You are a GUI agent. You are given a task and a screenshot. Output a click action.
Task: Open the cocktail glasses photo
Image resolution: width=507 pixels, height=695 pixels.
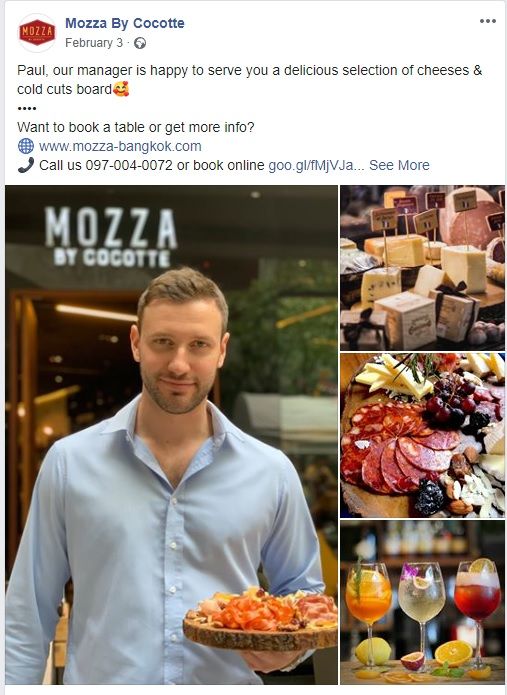point(422,602)
